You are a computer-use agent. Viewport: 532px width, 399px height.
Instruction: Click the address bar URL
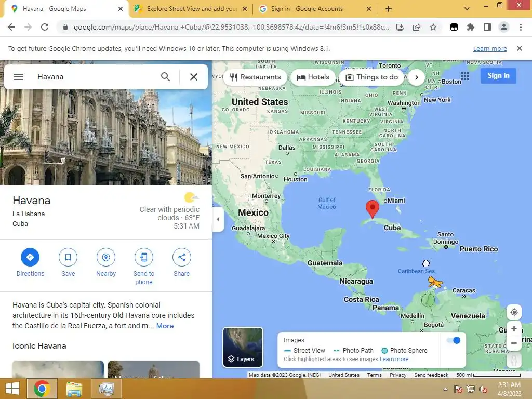coord(231,27)
